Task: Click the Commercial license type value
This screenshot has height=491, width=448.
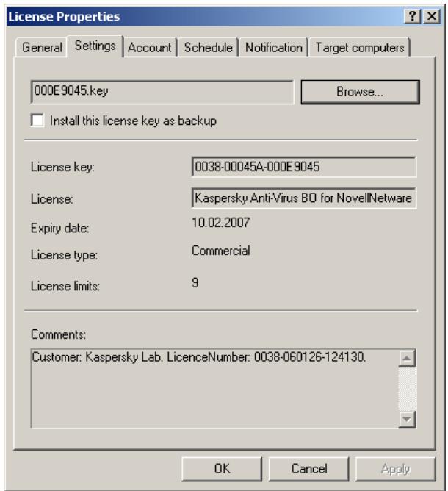Action: 221,251
